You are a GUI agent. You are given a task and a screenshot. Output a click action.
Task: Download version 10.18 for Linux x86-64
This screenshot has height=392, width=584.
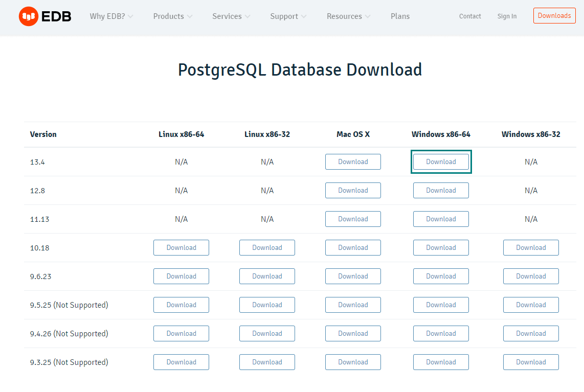click(x=182, y=248)
